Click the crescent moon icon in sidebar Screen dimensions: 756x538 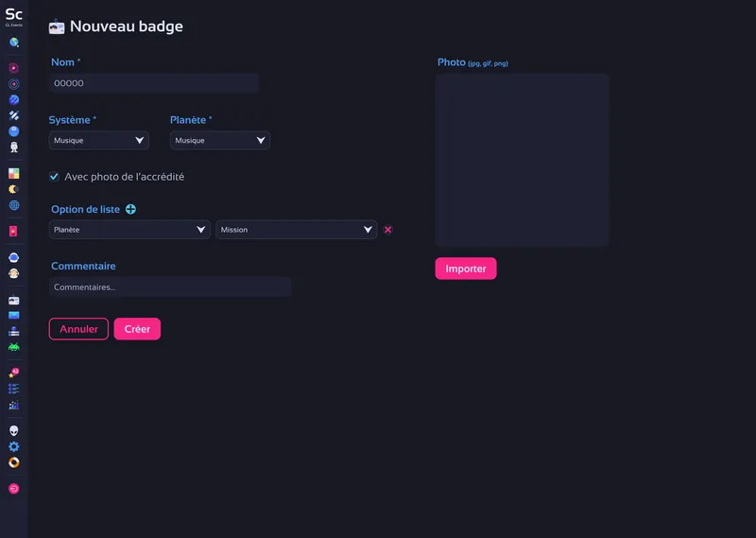14,189
